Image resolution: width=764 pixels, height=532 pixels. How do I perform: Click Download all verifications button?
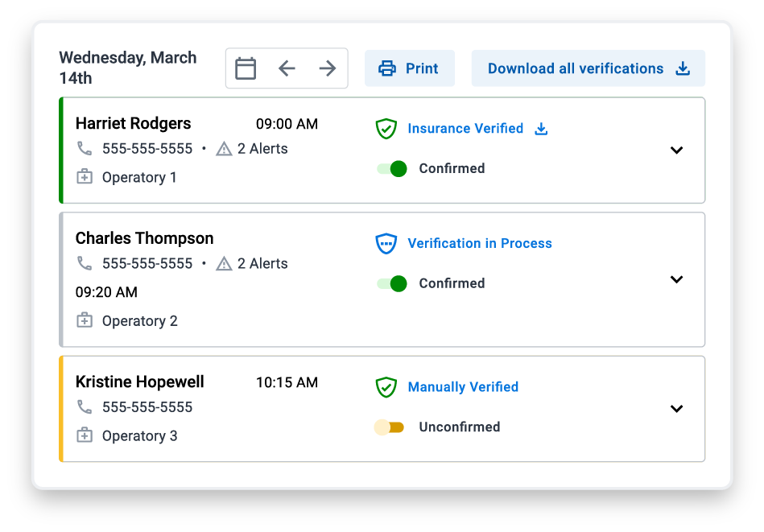tap(588, 68)
